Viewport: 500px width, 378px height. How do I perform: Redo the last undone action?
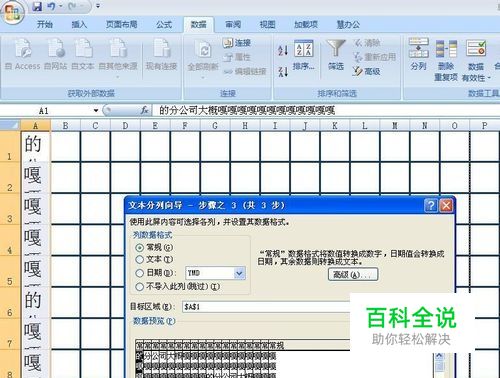(72, 6)
